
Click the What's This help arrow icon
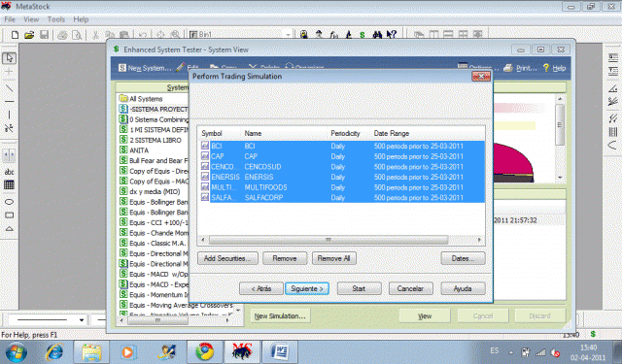pyautogui.click(x=392, y=35)
